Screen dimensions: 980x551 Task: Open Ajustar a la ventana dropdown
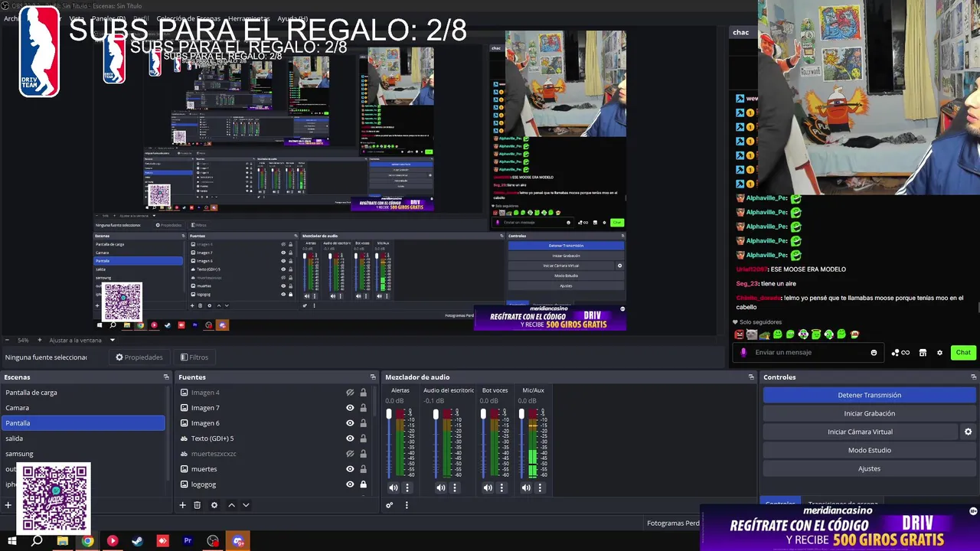pyautogui.click(x=81, y=341)
